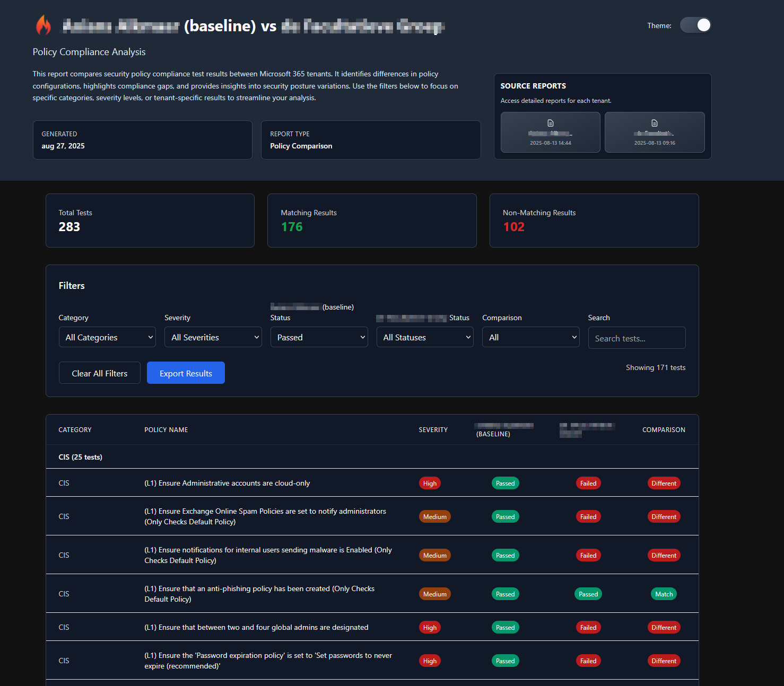Click the Export Results button
Viewport: 784px width, 686px height.
[186, 373]
